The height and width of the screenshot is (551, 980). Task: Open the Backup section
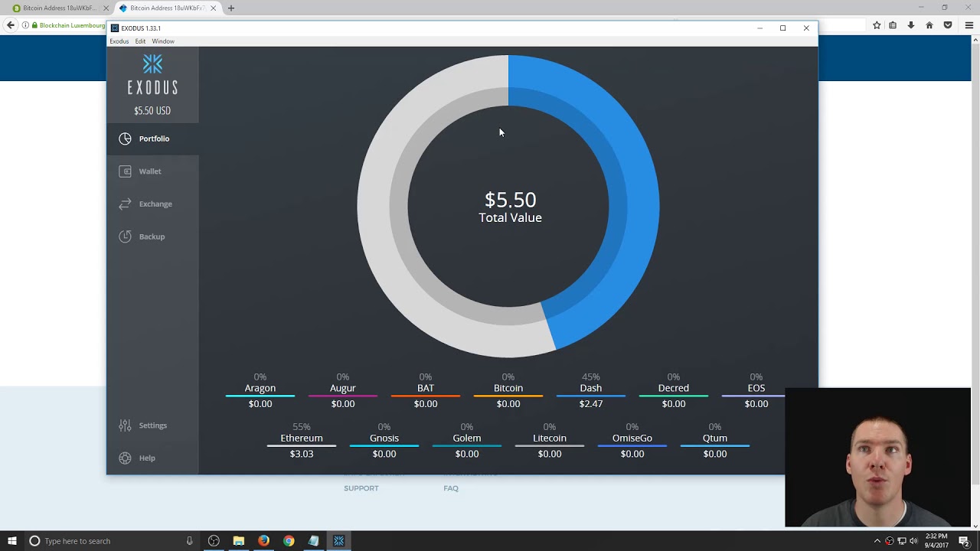coord(152,236)
